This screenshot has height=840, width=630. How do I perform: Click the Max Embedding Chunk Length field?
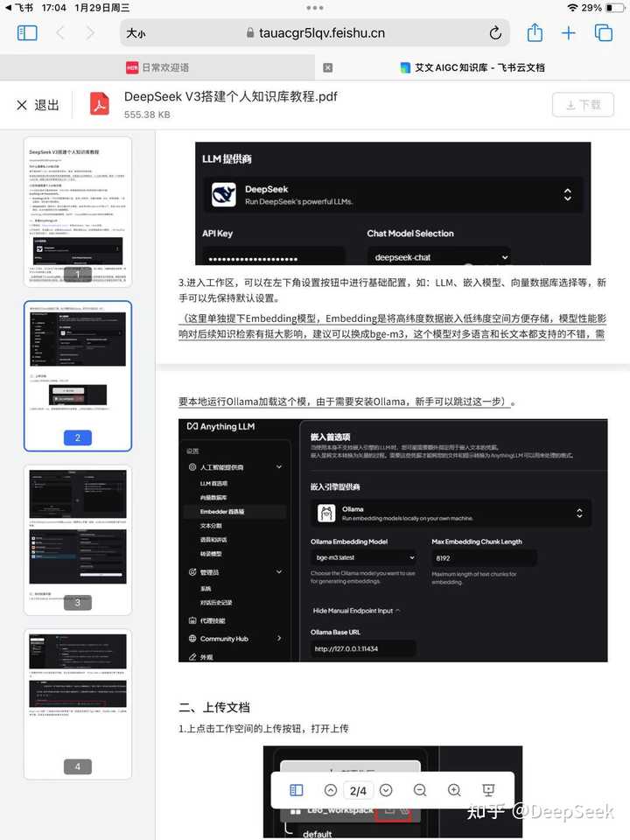[484, 558]
